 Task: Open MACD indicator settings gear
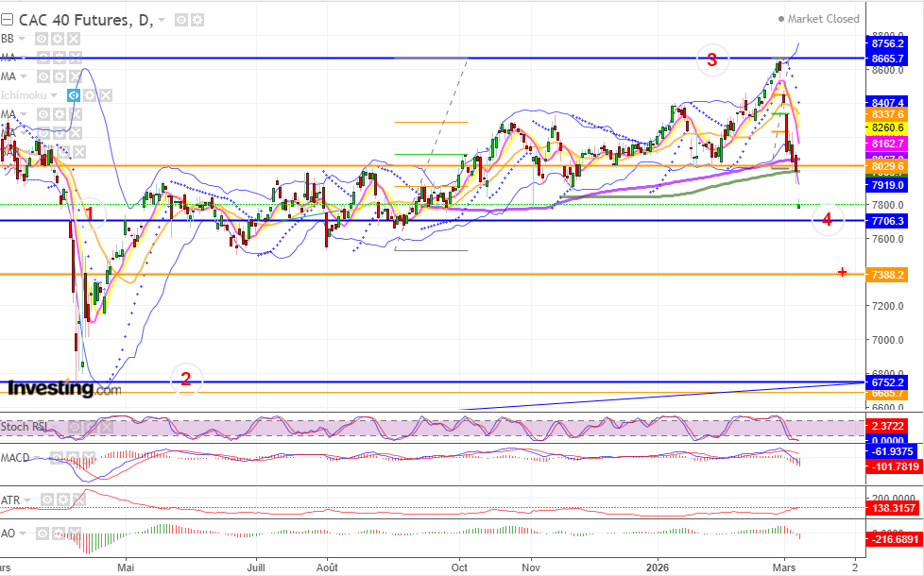tap(72, 458)
